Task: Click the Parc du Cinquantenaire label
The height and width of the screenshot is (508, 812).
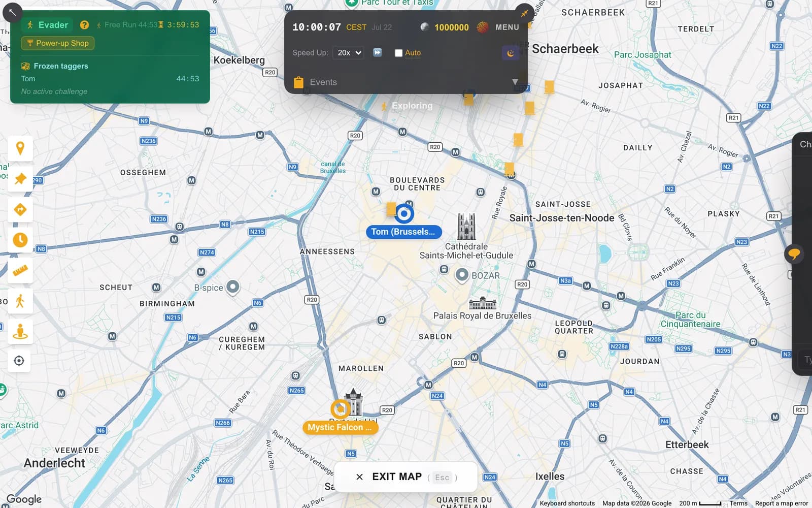Action: 690,320
